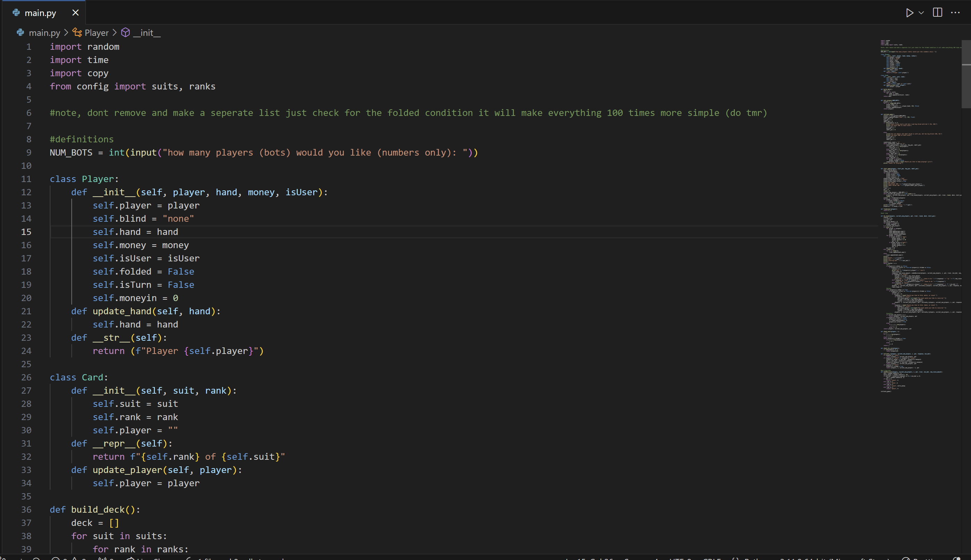Click the vertical scrollbar thumb
971x560 pixels.
coord(966,74)
